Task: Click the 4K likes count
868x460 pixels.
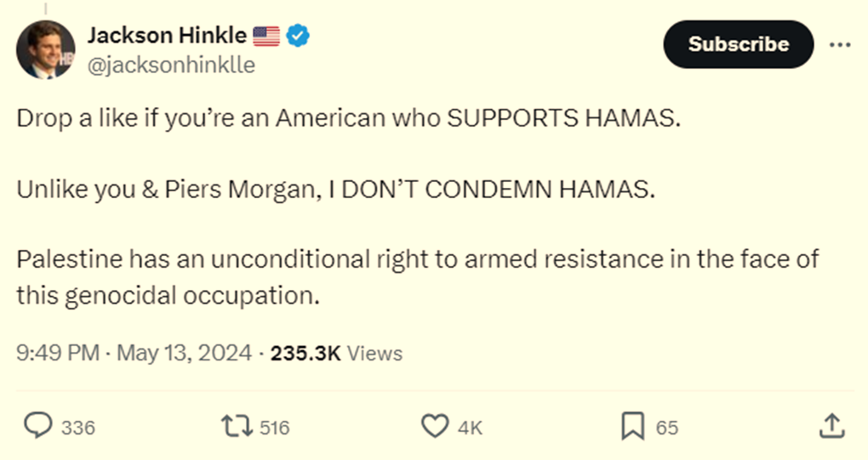Action: pos(470,428)
